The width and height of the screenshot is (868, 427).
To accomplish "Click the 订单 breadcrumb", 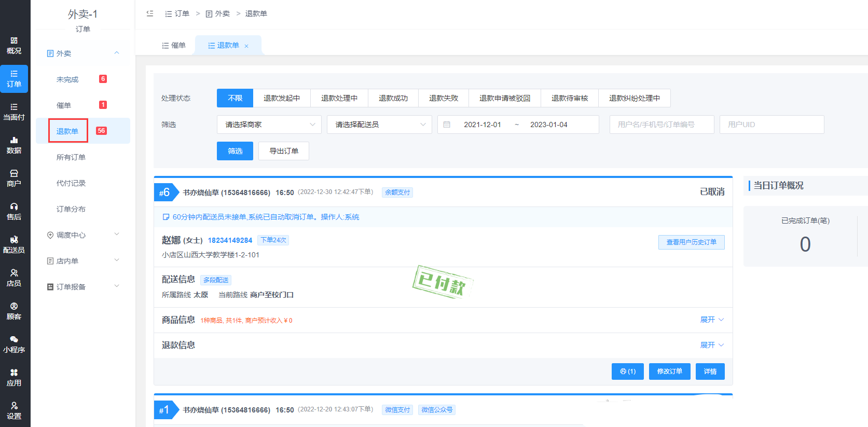I will (177, 13).
